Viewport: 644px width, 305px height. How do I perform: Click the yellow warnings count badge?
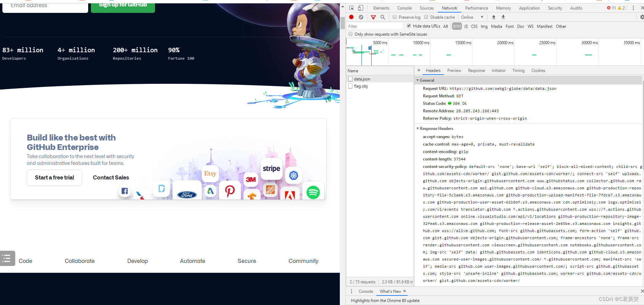point(621,8)
